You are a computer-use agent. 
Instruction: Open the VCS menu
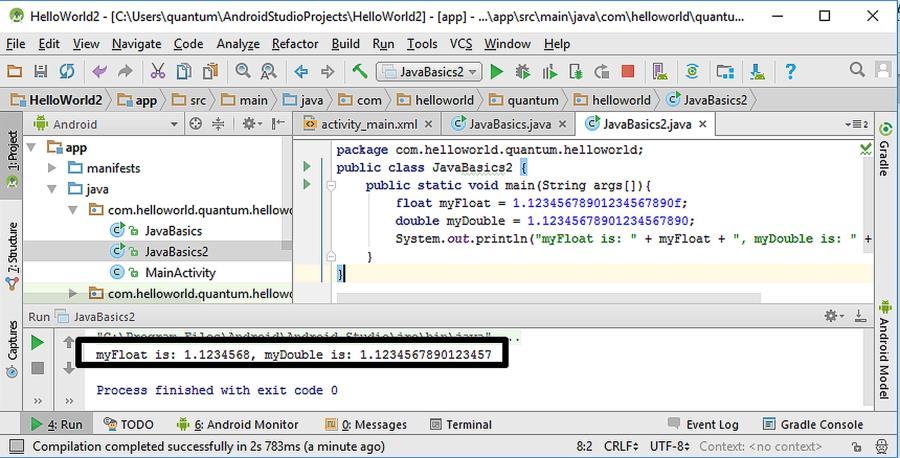pos(461,44)
